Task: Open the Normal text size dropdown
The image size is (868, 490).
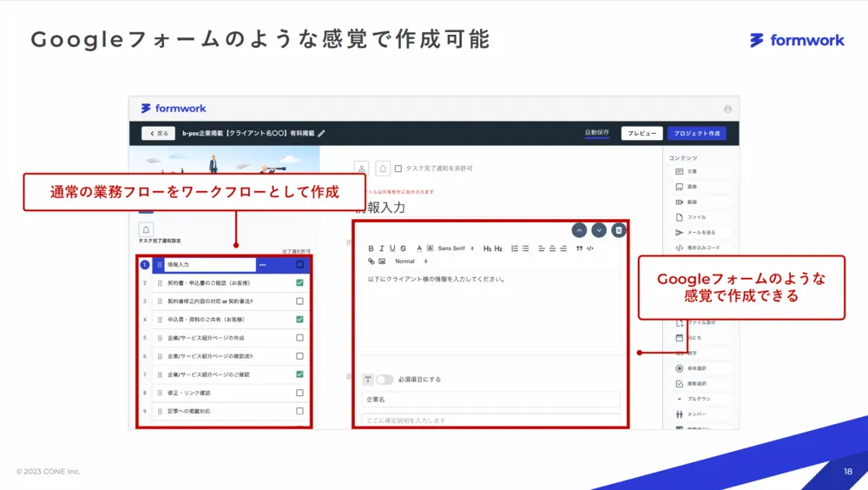Action: pos(409,261)
